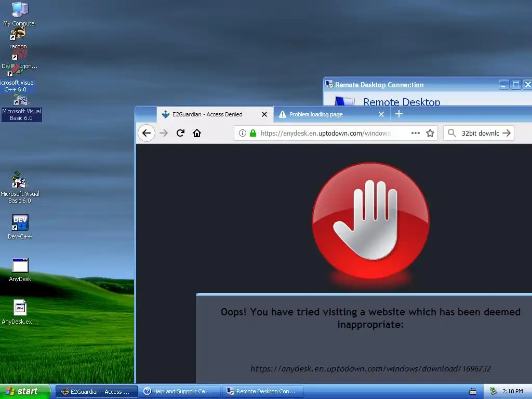The height and width of the screenshot is (399, 532).
Task: Click the 2:18 PM clock
Action: click(512, 391)
